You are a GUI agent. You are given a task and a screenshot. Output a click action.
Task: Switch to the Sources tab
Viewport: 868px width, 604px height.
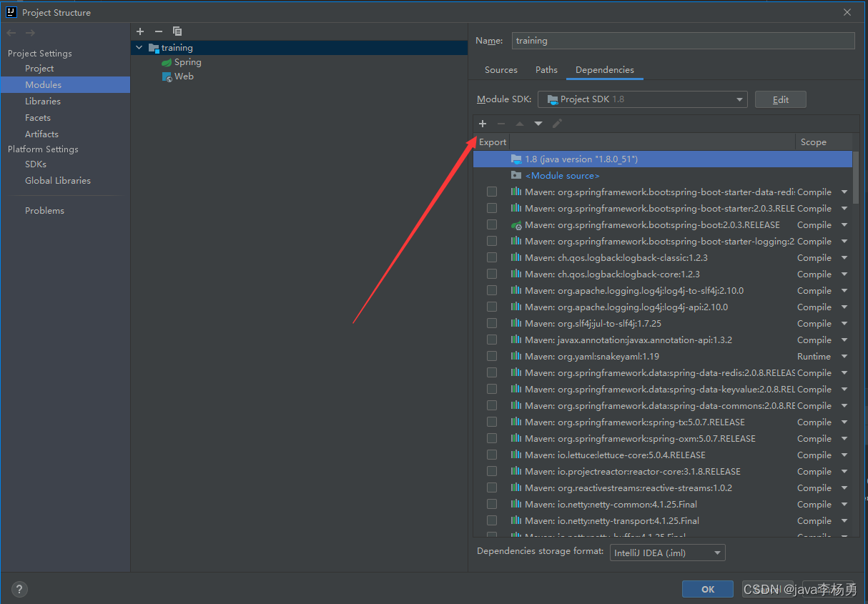pos(500,69)
